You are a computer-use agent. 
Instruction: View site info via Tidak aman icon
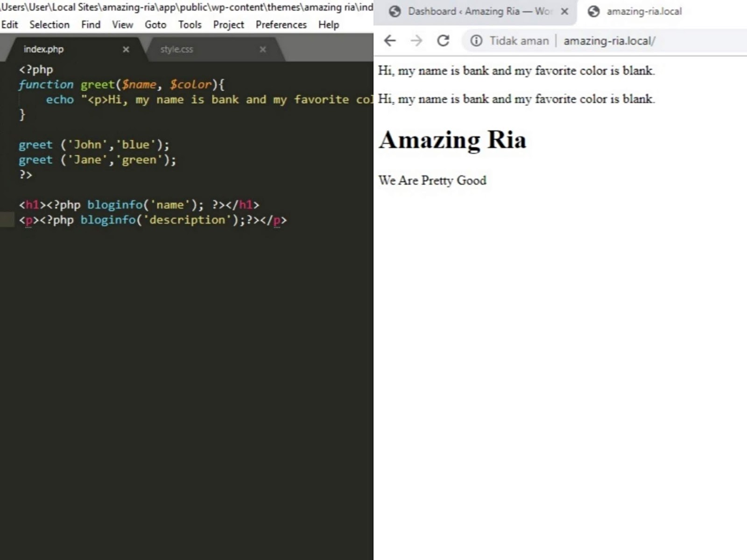(476, 41)
